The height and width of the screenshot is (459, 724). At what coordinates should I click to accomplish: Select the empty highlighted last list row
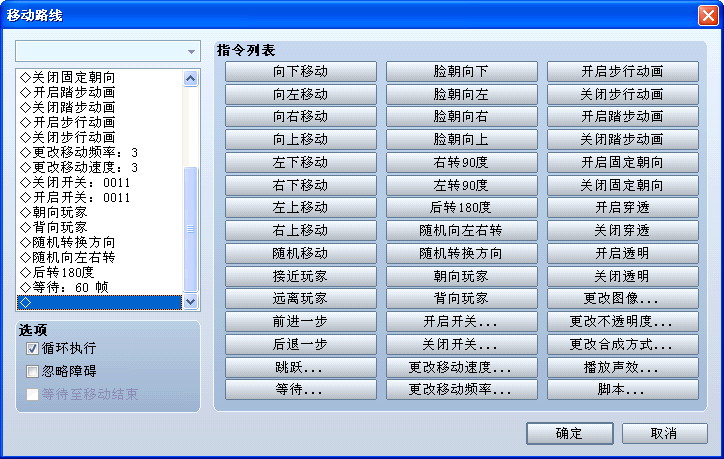coord(99,302)
